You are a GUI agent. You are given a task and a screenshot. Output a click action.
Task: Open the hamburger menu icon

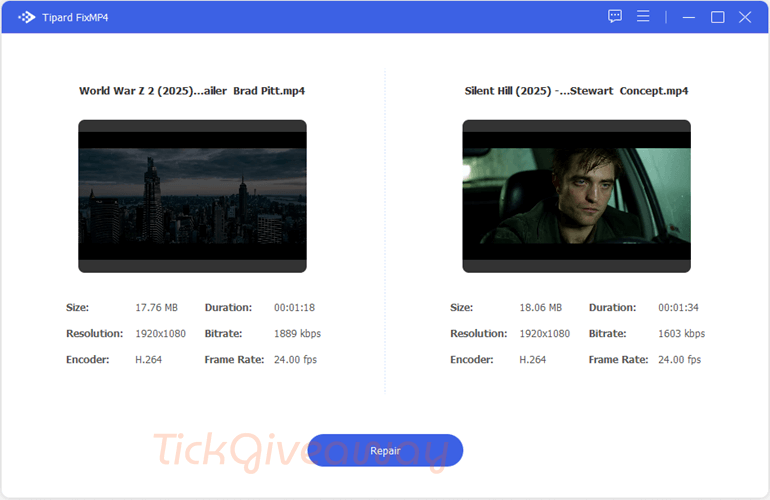[643, 16]
